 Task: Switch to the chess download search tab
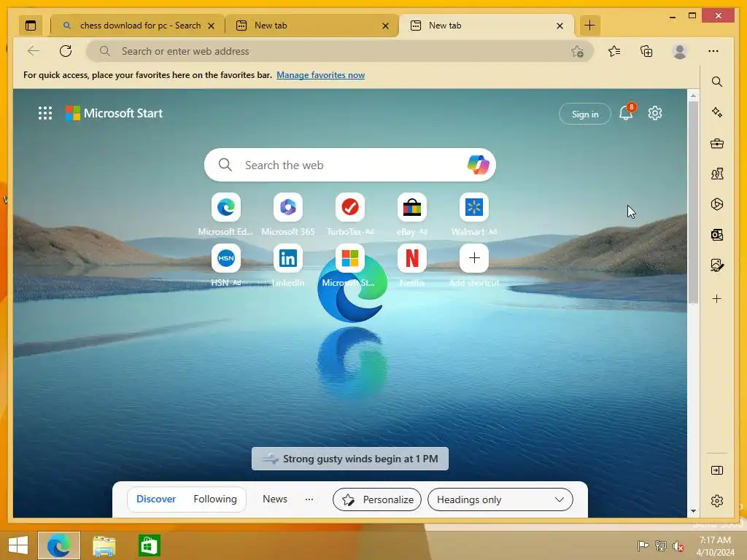coord(137,26)
